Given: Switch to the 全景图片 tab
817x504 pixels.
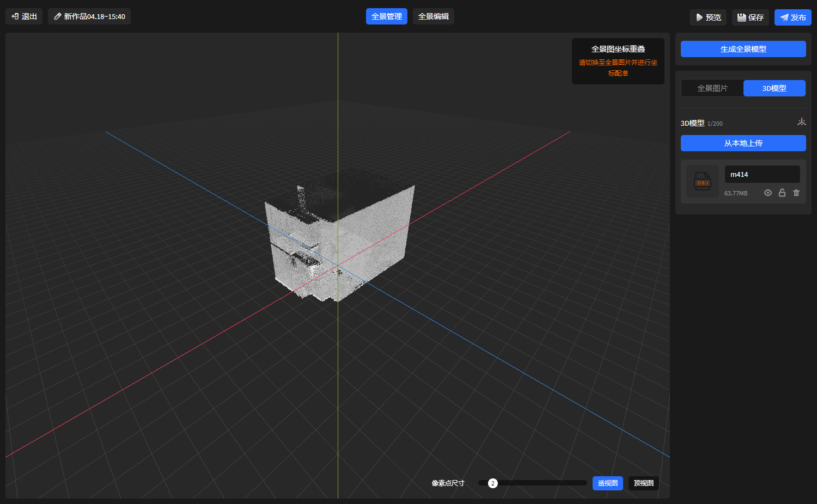Looking at the screenshot, I should point(712,88).
